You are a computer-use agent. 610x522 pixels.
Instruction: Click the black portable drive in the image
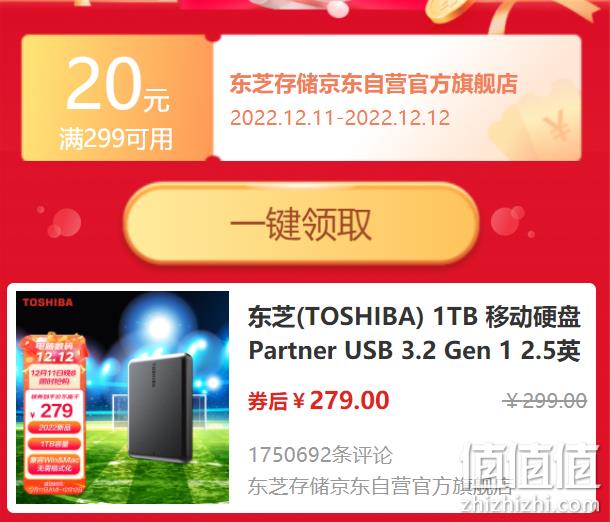(x=161, y=408)
